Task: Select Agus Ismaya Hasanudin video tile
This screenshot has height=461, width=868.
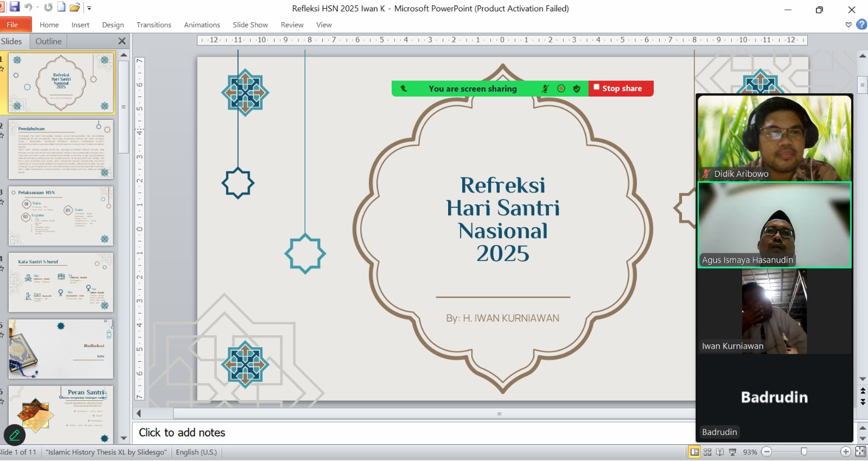Action: pyautogui.click(x=774, y=225)
